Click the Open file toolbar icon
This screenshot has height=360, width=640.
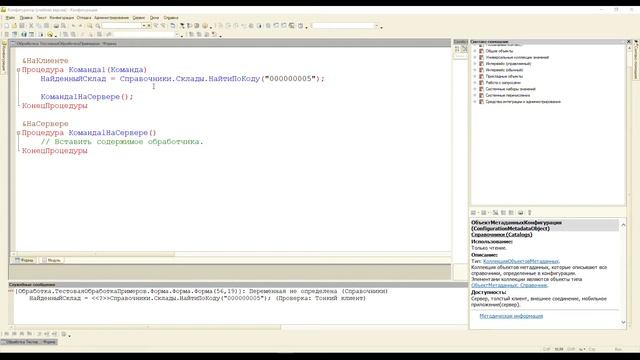point(14,26)
